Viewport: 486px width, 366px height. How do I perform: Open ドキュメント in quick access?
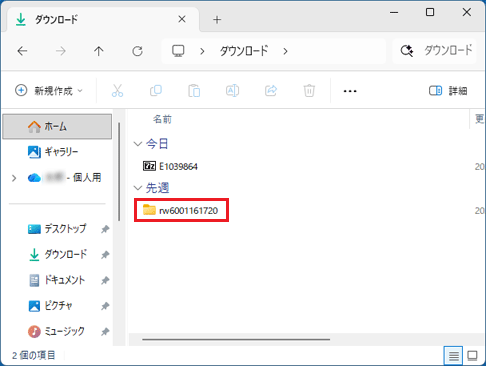(x=57, y=280)
